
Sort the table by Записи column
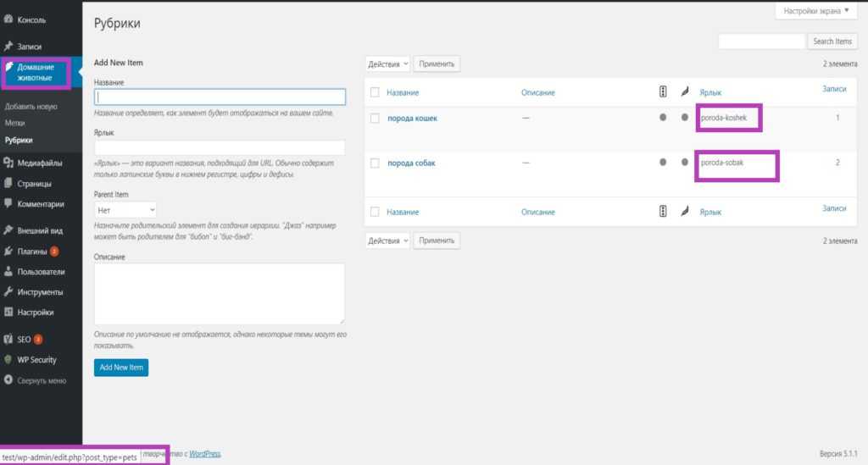(834, 89)
